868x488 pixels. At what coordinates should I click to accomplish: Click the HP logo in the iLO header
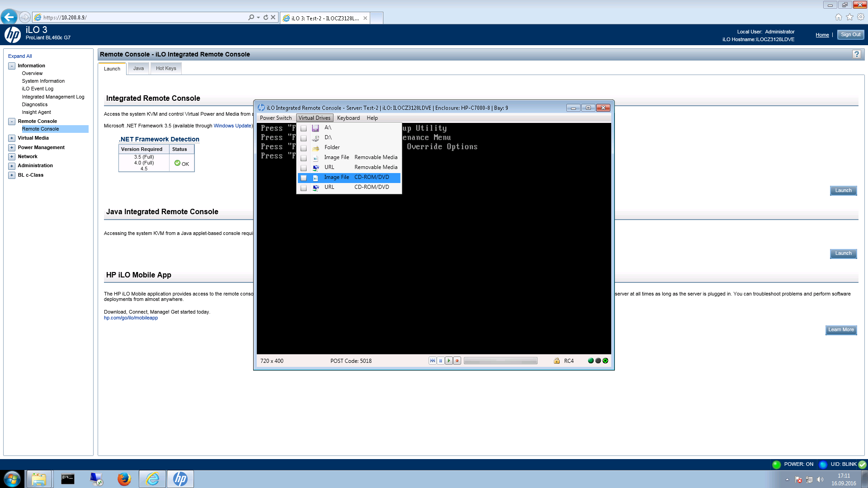pos(13,34)
